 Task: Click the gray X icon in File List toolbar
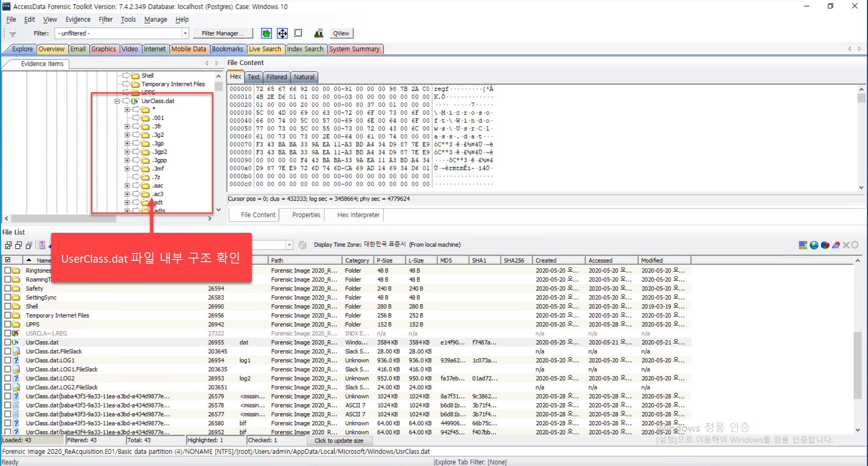(846, 245)
